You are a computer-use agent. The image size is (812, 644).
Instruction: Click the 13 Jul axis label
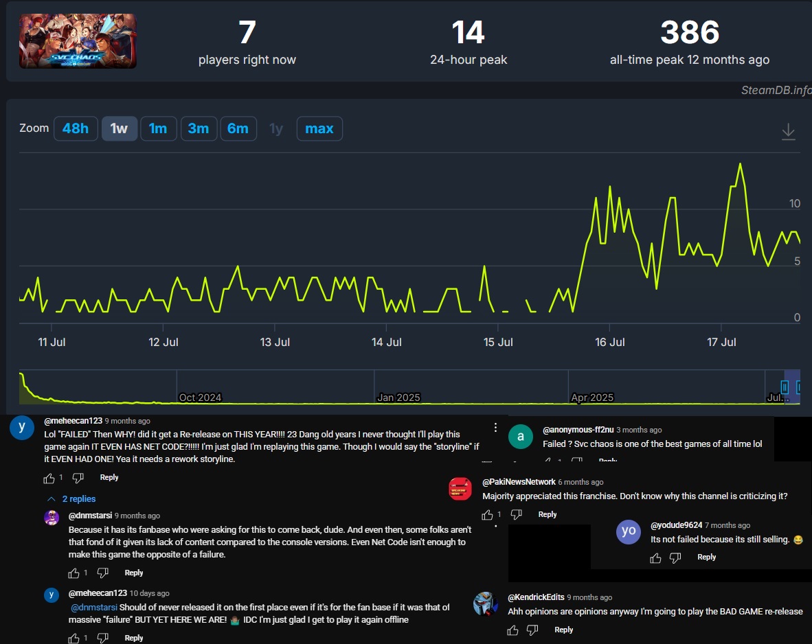[275, 342]
